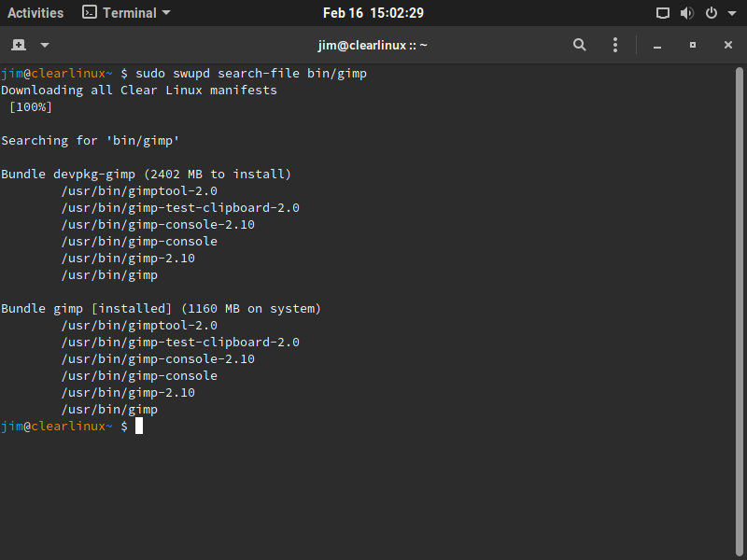
Task: Minimize the terminal window
Action: [657, 45]
